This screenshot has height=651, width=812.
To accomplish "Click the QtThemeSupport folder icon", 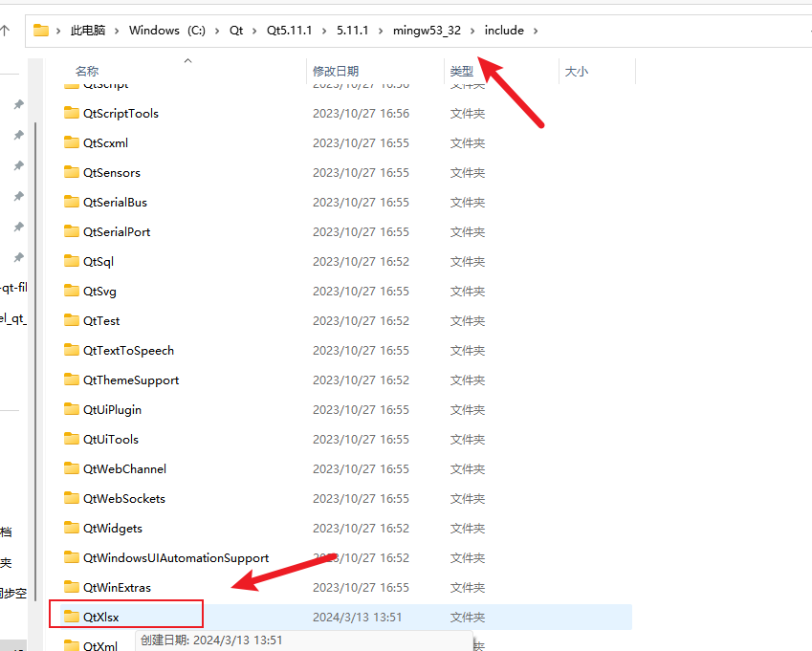I will coord(72,380).
